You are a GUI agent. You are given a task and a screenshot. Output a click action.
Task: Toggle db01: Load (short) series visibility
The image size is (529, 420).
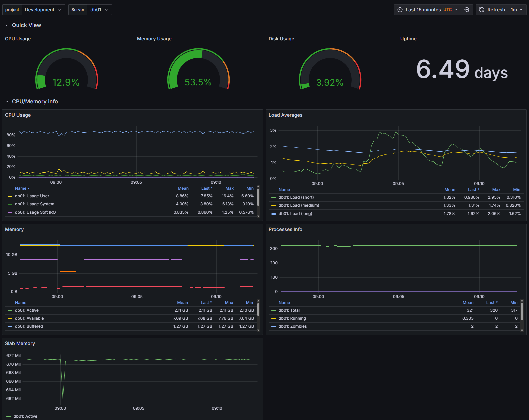click(296, 197)
